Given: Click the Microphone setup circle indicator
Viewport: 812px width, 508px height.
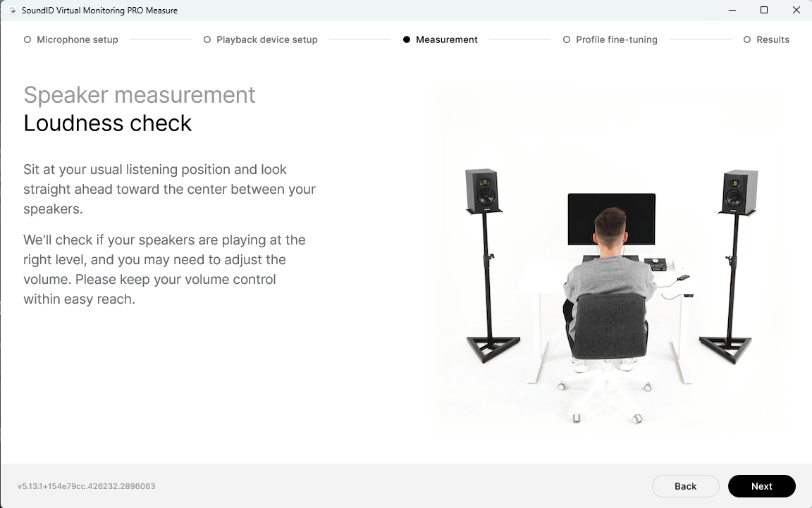Looking at the screenshot, I should click(27, 40).
